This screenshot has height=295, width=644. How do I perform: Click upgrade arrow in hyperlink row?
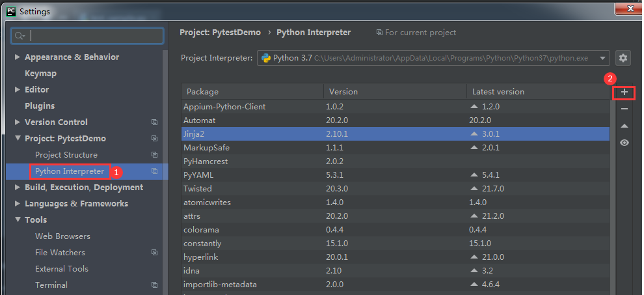pyautogui.click(x=474, y=257)
